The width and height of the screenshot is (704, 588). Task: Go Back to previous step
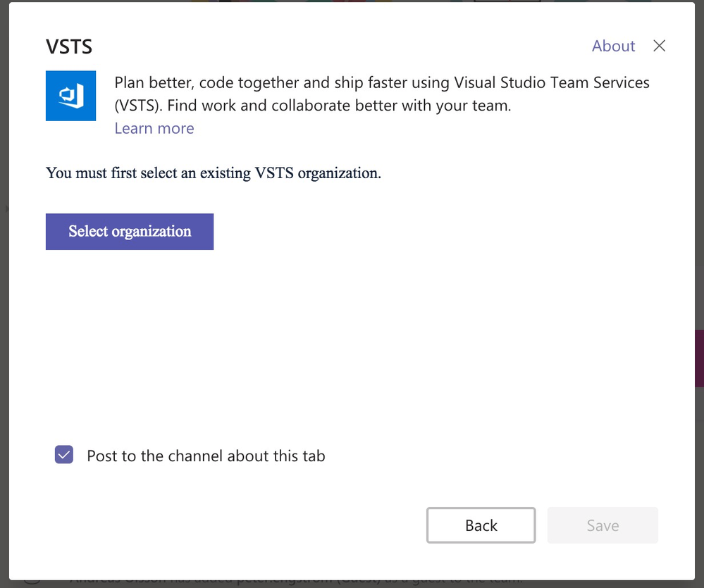point(481,525)
